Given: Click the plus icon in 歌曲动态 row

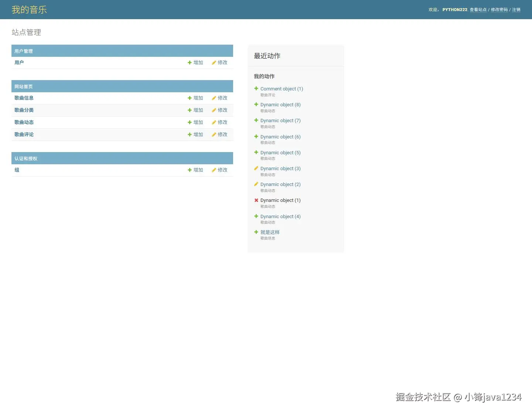Looking at the screenshot, I should coord(190,123).
